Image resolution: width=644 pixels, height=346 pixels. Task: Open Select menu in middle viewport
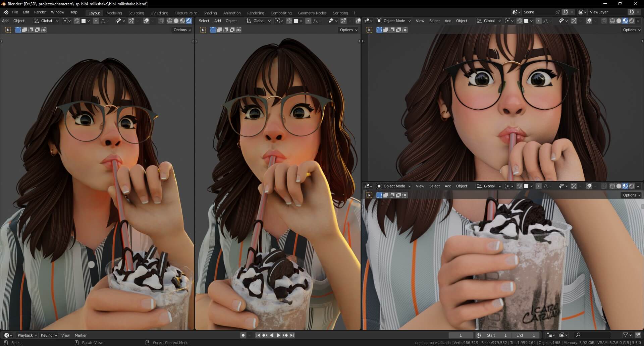coord(204,21)
